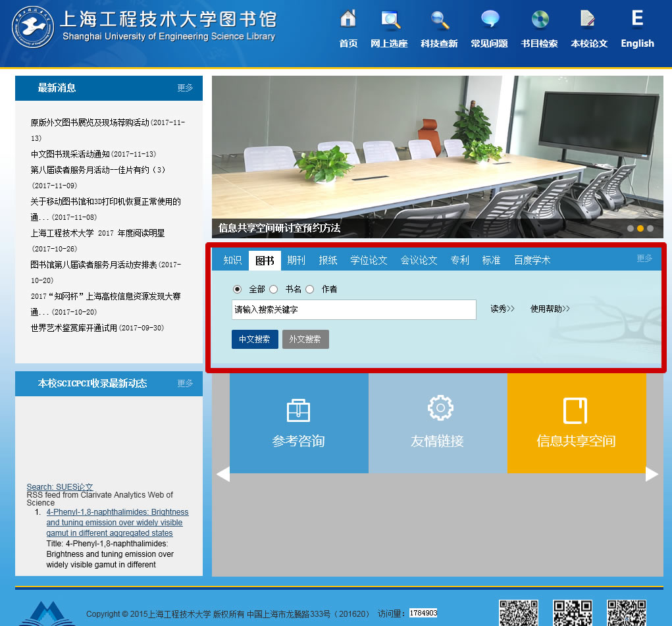The width and height of the screenshot is (672, 626).
Task: Click the 外文搜索 button
Action: pos(305,340)
